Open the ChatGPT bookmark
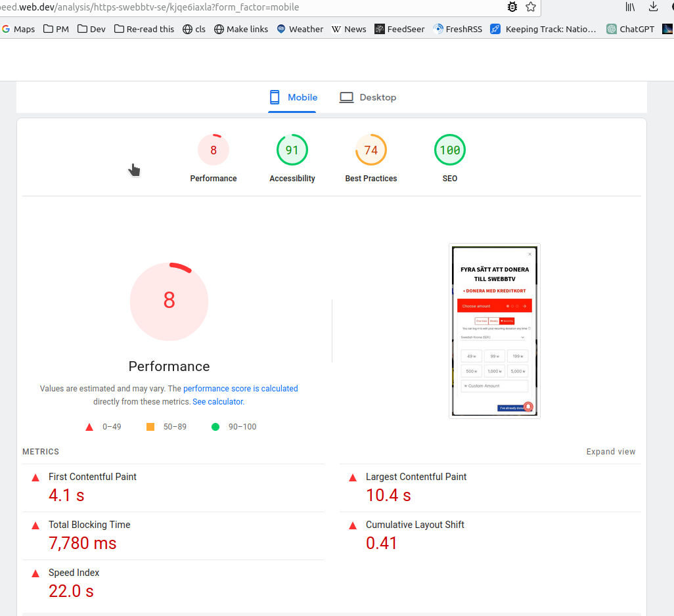This screenshot has width=674, height=616. 631,29
